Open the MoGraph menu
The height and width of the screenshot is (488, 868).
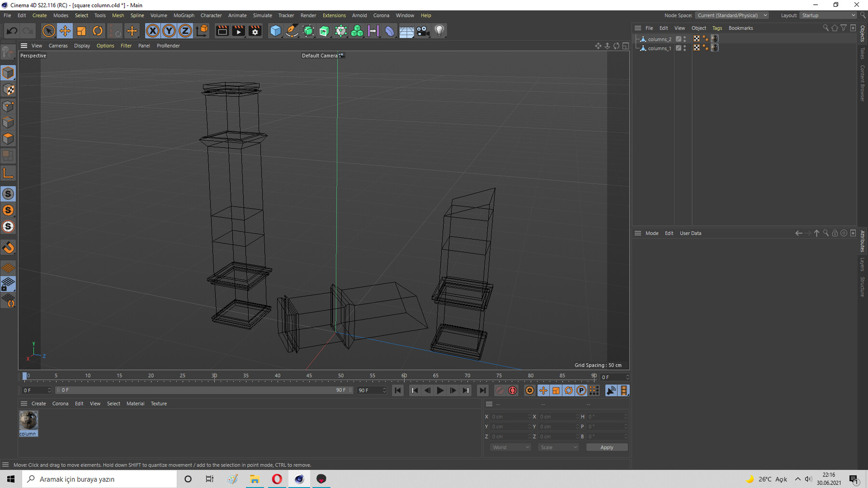(184, 15)
